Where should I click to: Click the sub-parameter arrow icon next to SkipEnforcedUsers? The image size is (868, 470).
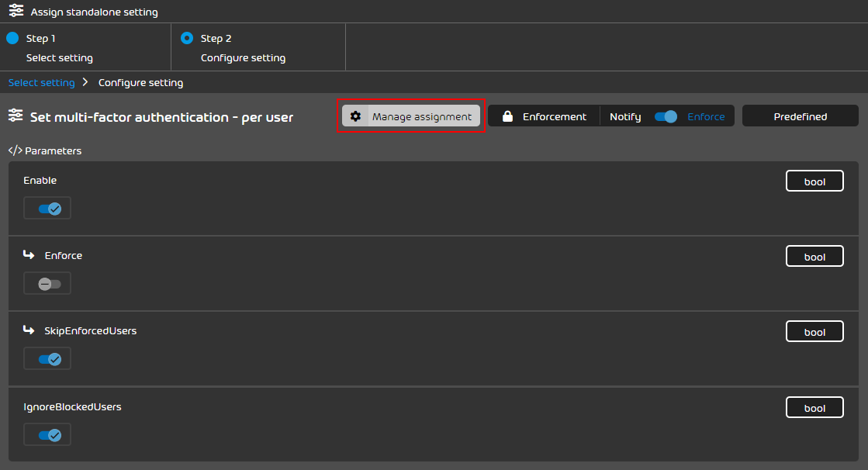pyautogui.click(x=29, y=330)
